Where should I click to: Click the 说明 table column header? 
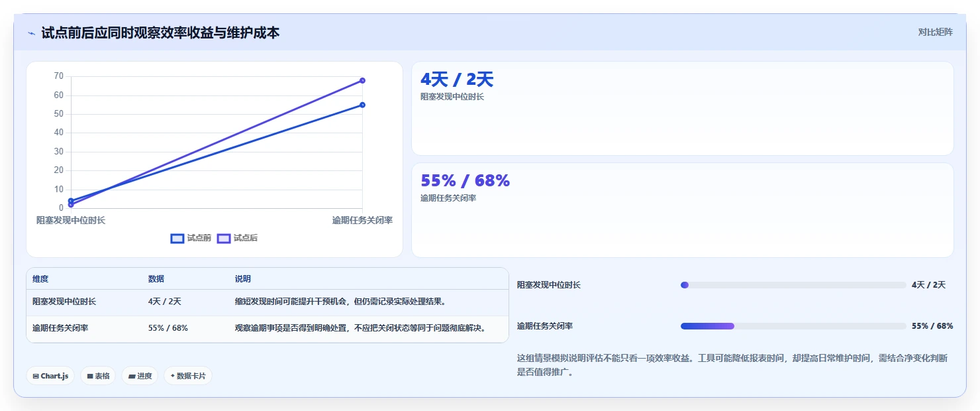(x=243, y=279)
